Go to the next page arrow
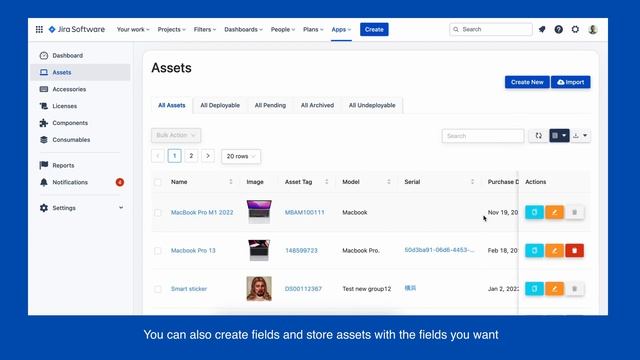 pos(208,156)
